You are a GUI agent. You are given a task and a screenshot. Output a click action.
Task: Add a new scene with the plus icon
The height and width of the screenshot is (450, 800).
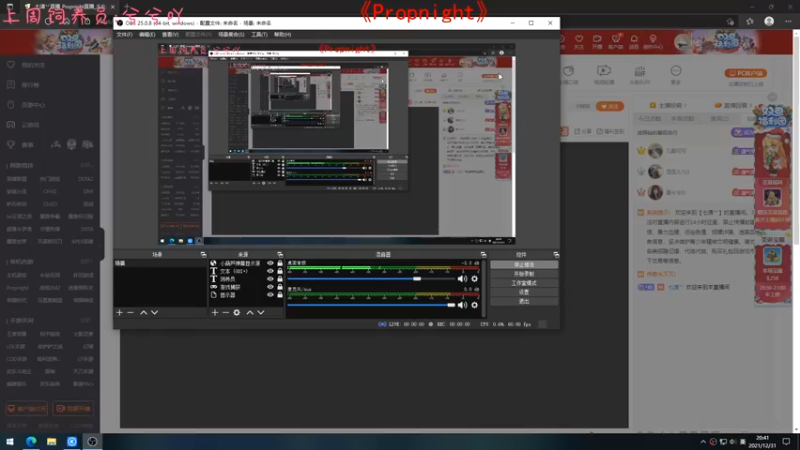119,312
